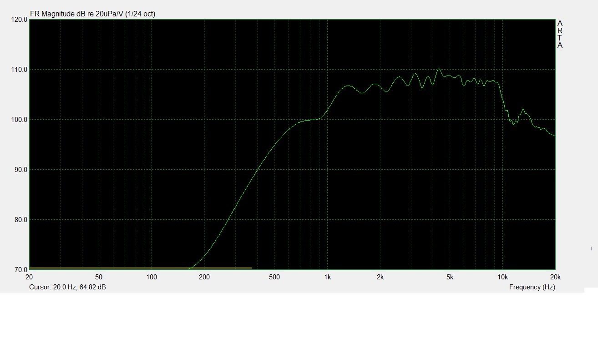The image size is (598, 364).
Task: Click the yellow marker line at graph bottom
Action: click(140, 268)
